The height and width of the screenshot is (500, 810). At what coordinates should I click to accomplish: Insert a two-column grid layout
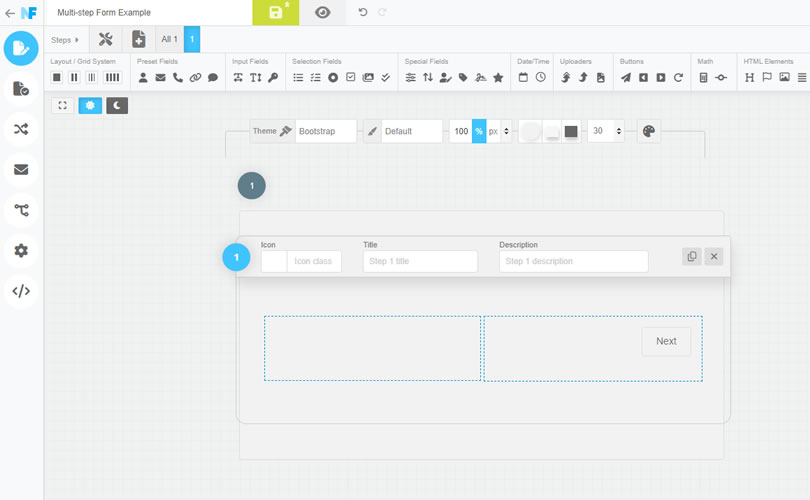point(74,77)
